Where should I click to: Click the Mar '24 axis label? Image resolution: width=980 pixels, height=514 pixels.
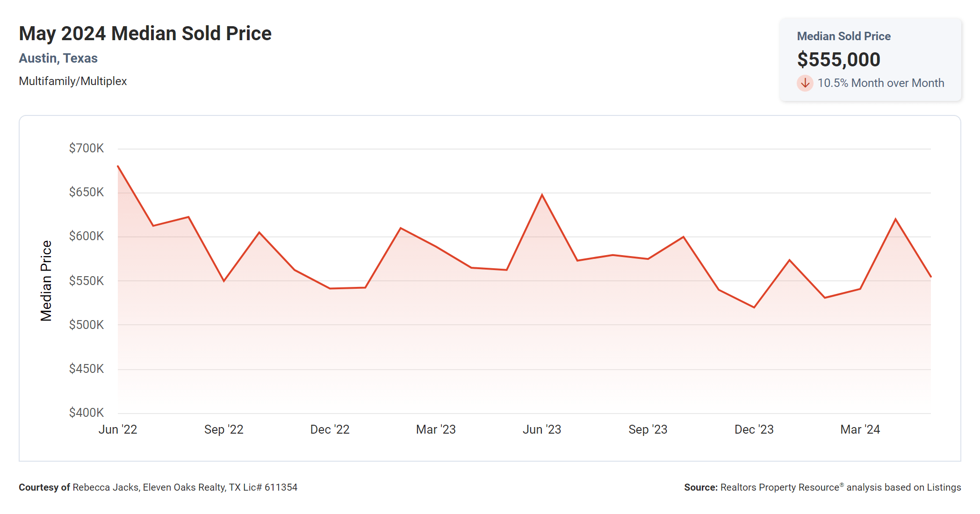[x=860, y=429]
